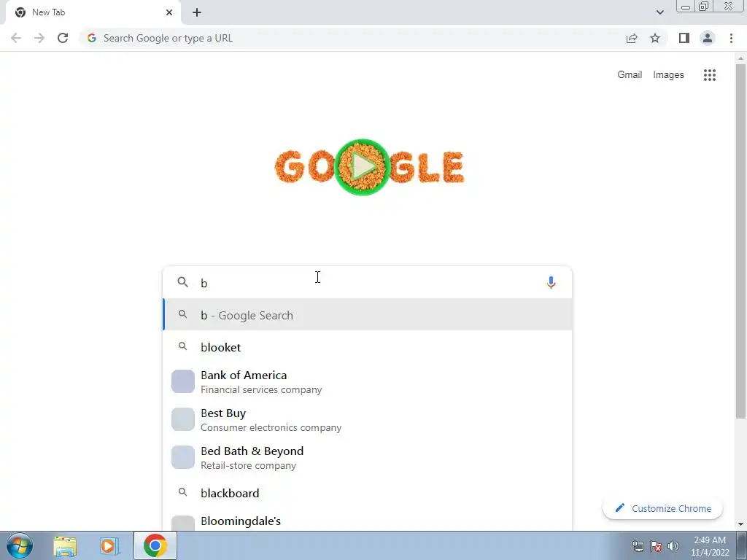Pick the Bloomingdale's suggestion
This screenshot has height=560, width=747.
(367, 521)
